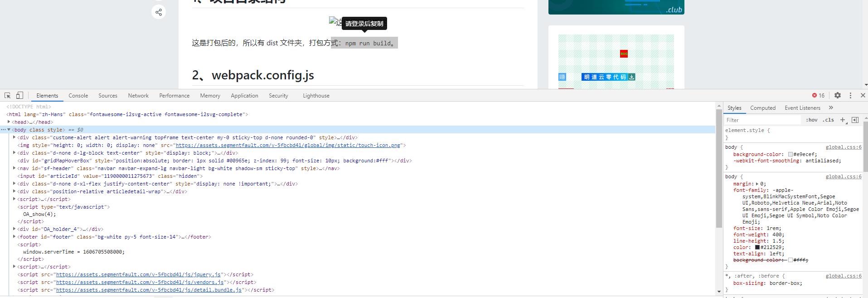This screenshot has height=298, width=868.
Task: Open global.css:6 source for background-color rule
Action: [844, 147]
